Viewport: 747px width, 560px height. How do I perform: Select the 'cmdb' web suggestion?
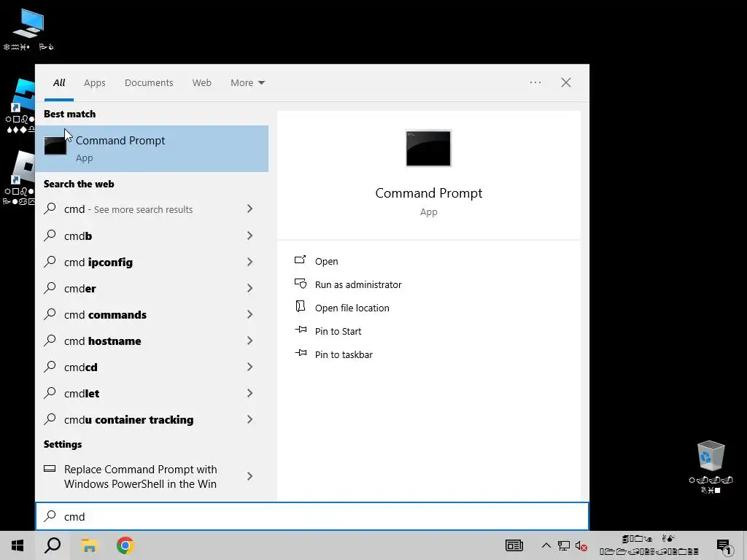(x=152, y=236)
